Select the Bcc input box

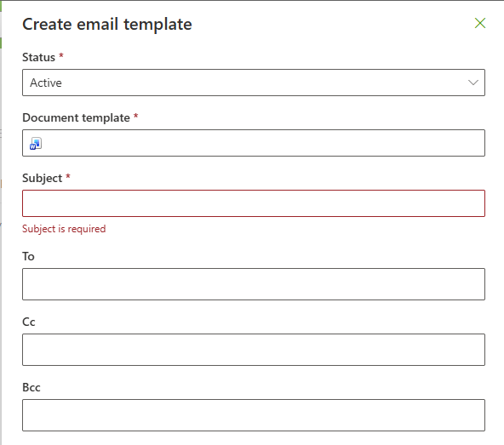click(254, 415)
